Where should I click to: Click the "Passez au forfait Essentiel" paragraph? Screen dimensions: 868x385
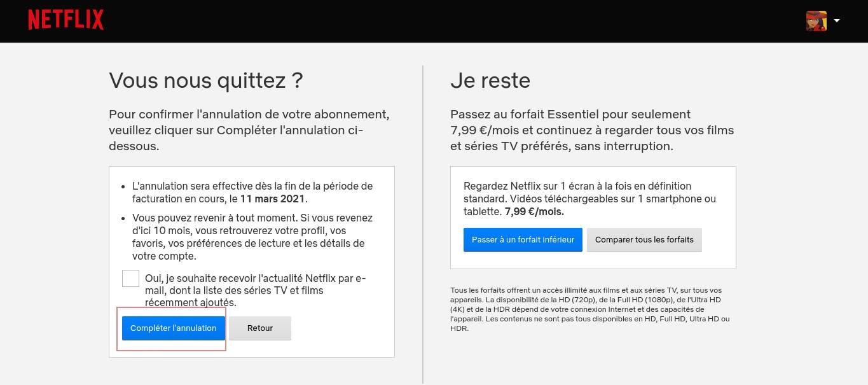pyautogui.click(x=591, y=130)
